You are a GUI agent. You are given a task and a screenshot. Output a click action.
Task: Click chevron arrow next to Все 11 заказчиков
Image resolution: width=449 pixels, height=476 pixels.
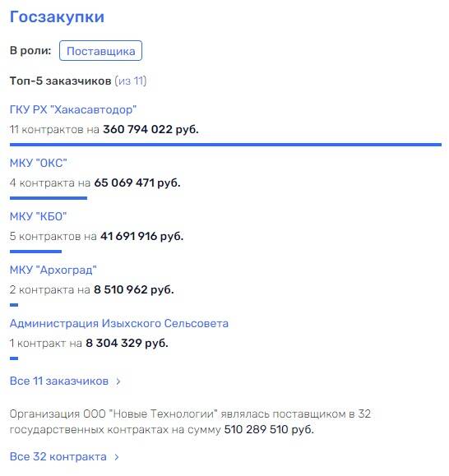[118, 381]
